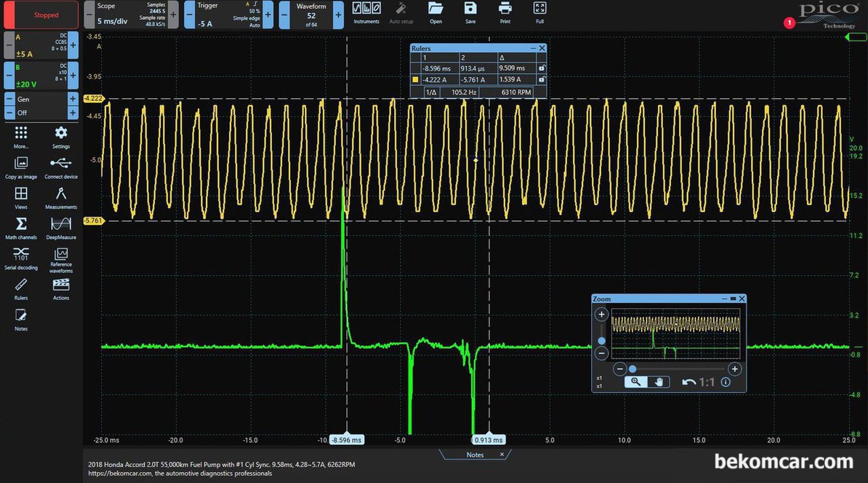Click the Auto setup wand icon

tap(401, 13)
